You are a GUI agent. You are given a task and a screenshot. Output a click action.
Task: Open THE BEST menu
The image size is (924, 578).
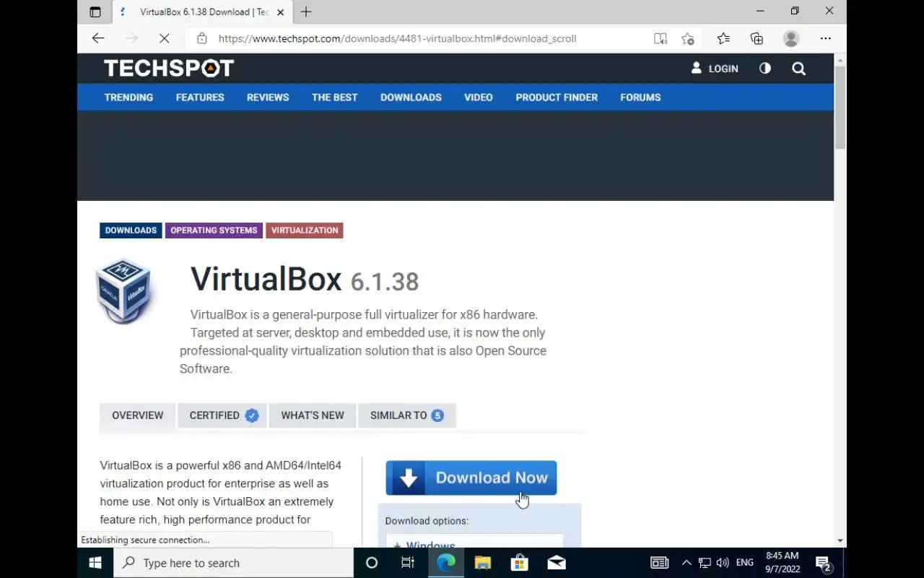coord(334,97)
